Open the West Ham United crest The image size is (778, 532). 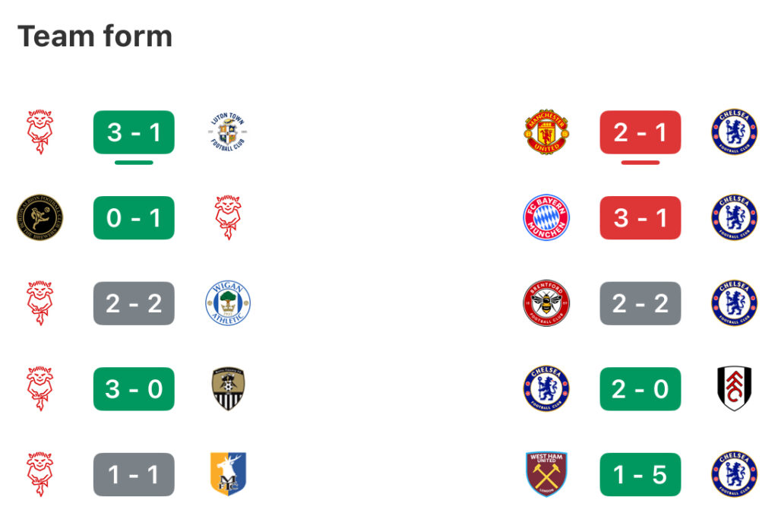pyautogui.click(x=546, y=474)
